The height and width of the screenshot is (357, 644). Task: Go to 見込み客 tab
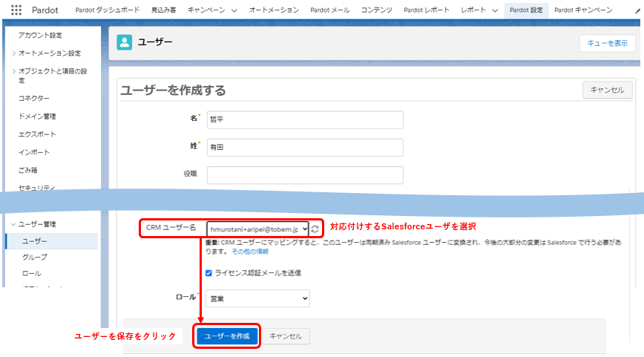point(163,10)
